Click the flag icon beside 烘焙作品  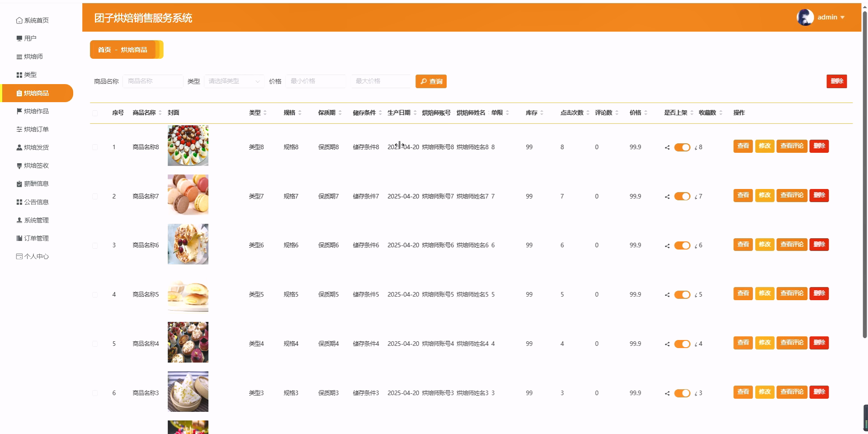click(19, 111)
